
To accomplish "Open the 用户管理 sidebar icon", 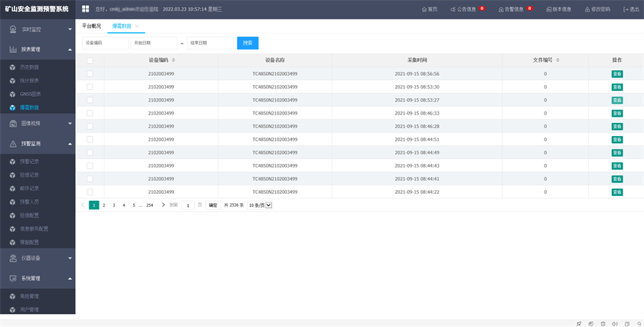I will 12,310.
